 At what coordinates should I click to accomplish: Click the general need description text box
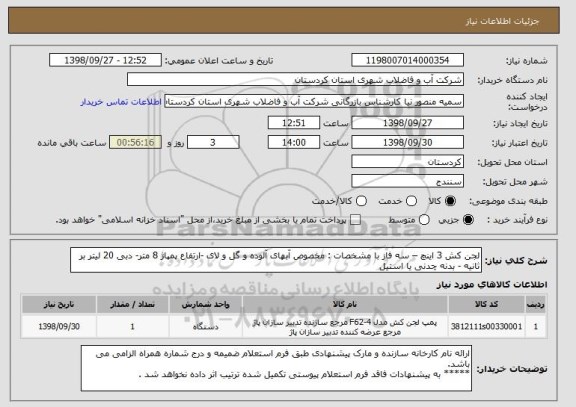(x=276, y=260)
